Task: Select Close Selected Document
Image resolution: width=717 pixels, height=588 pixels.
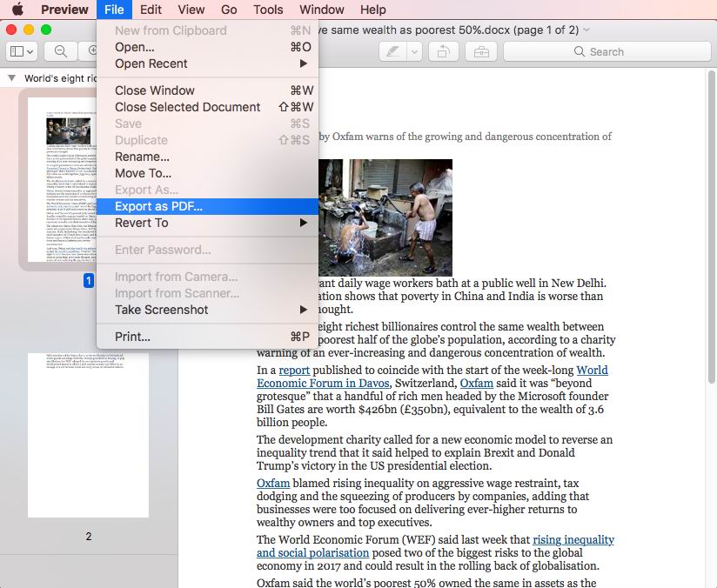Action: tap(208, 107)
